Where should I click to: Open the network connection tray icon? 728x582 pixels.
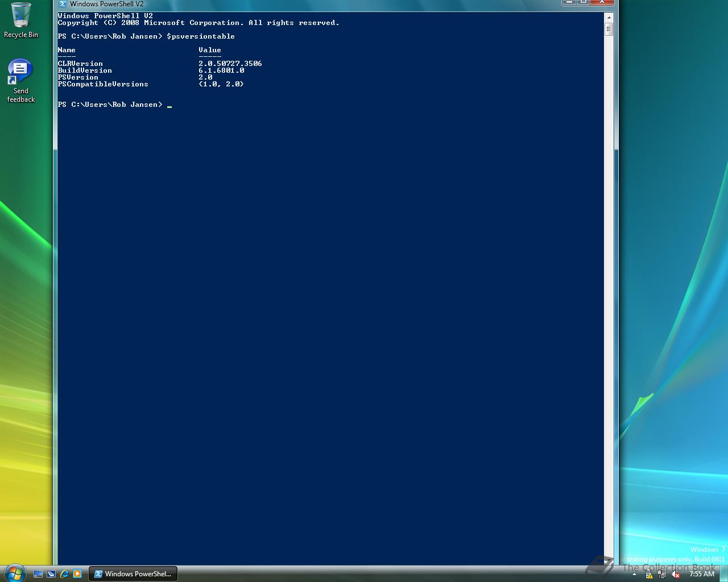tap(662, 575)
